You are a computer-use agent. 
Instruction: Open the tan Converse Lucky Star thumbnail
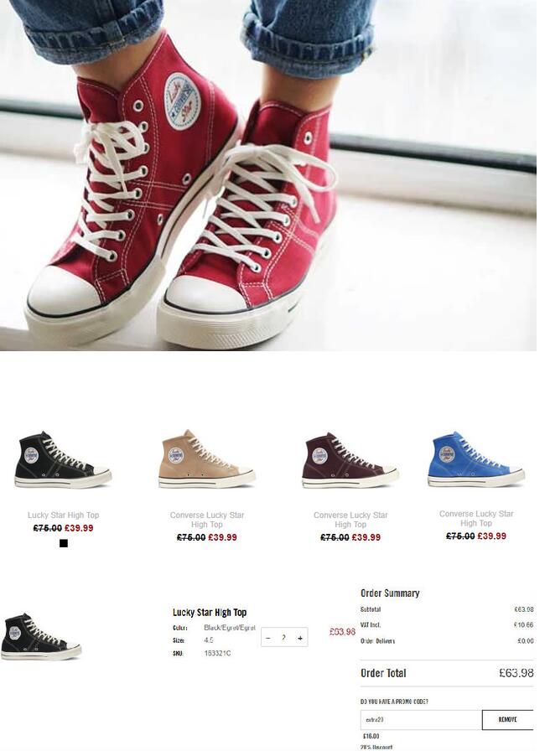click(x=207, y=459)
